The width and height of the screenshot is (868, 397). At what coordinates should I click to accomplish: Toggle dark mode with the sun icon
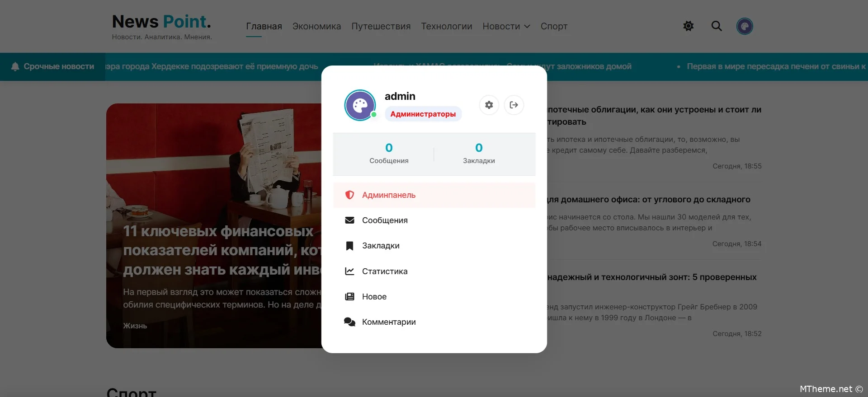(688, 26)
